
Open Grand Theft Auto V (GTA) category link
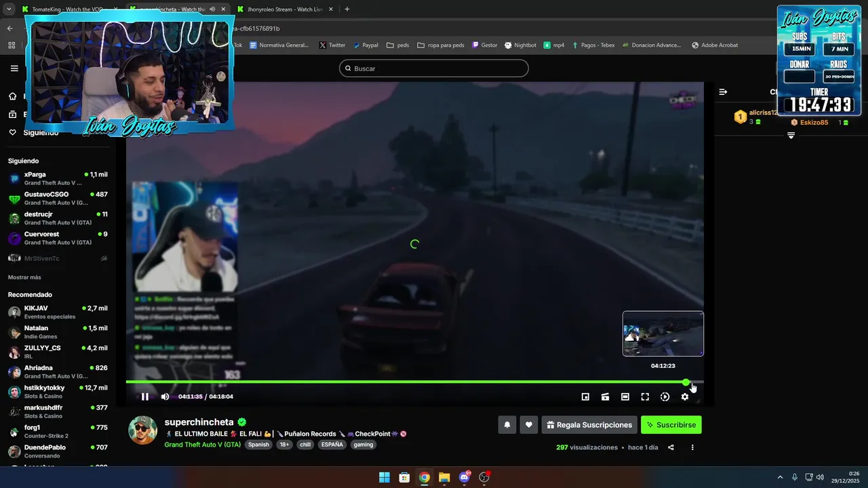click(203, 445)
